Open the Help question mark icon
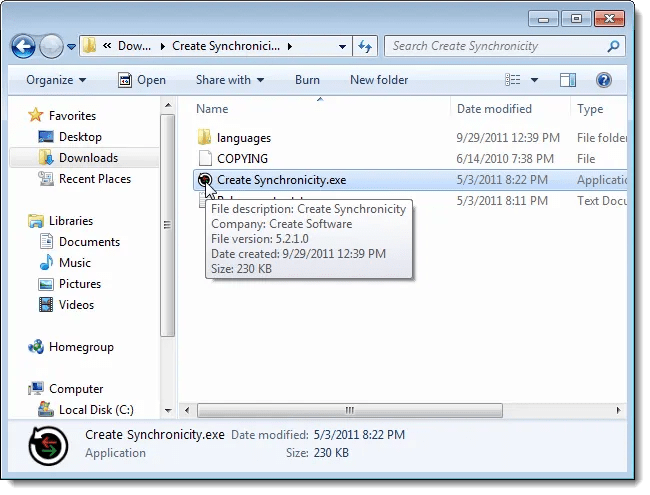 (x=604, y=80)
